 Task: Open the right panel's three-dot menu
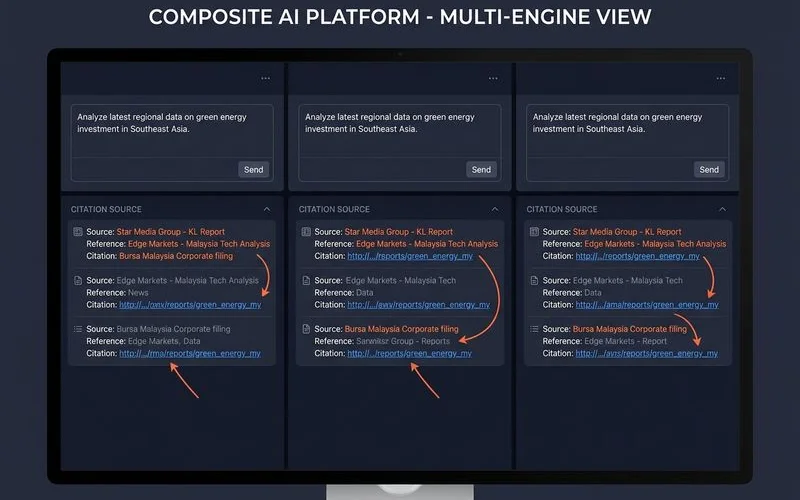click(x=720, y=78)
